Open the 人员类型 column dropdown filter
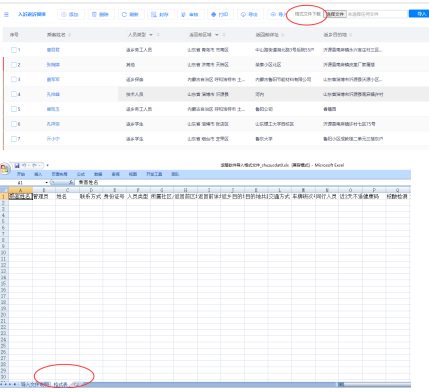 click(151, 35)
